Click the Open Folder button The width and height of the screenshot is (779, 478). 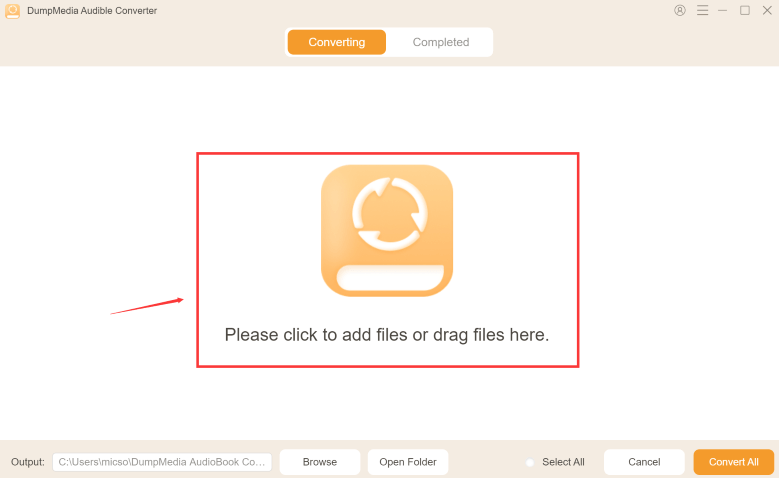point(408,462)
